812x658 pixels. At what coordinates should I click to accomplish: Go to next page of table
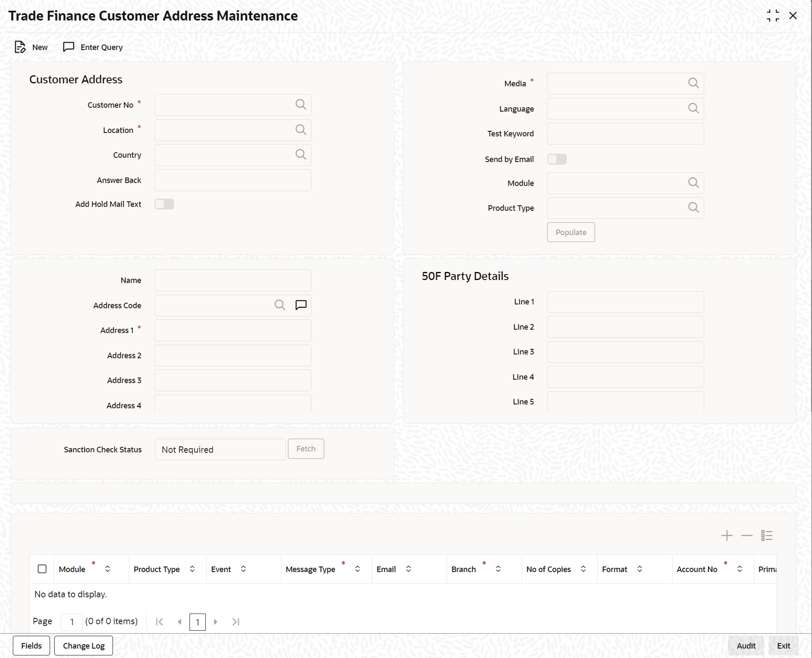[216, 622]
